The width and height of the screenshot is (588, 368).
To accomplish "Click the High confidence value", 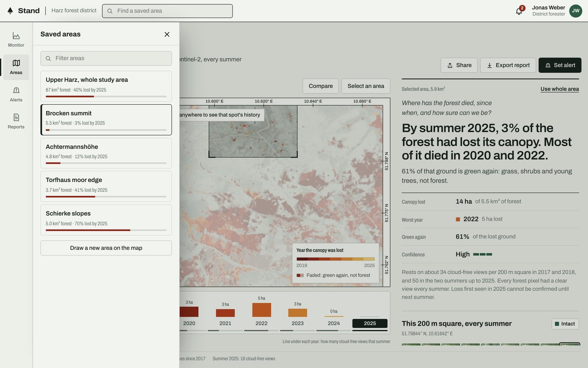I will [x=463, y=254].
